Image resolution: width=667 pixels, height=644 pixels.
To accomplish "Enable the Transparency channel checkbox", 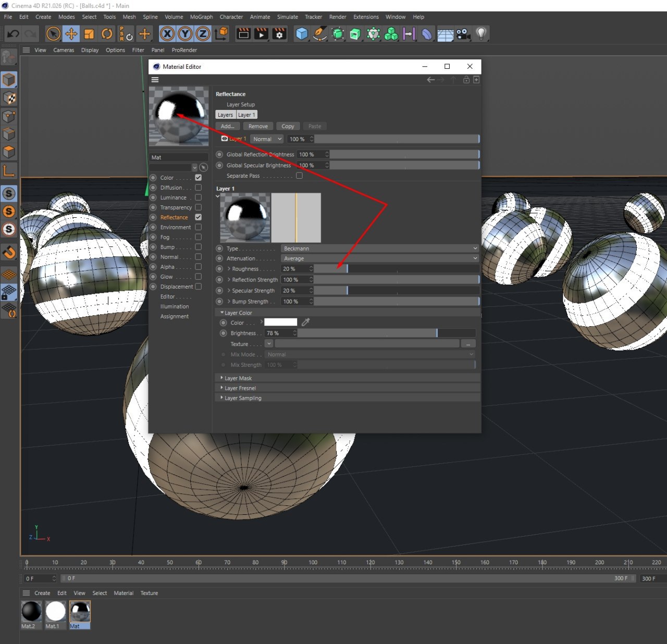I will click(x=198, y=207).
